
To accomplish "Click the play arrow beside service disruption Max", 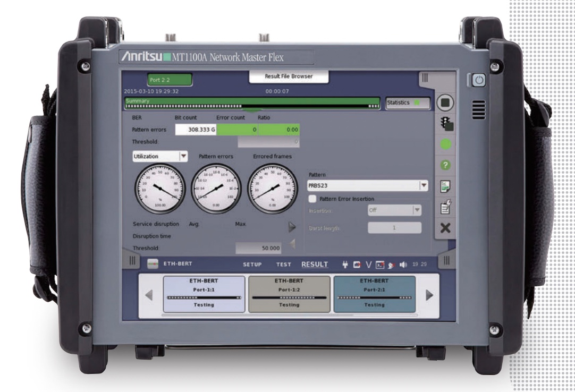I will (x=292, y=227).
